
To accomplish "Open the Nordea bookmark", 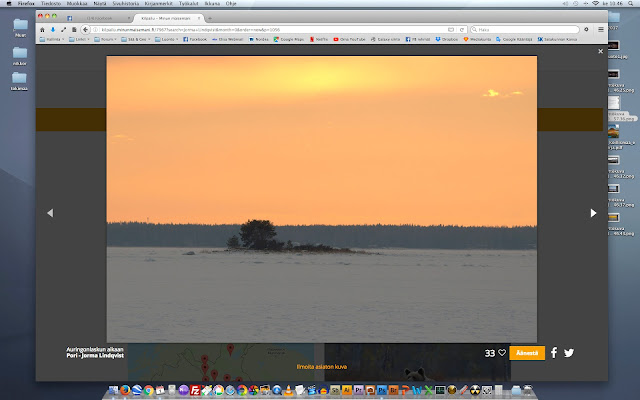I will (x=259, y=40).
